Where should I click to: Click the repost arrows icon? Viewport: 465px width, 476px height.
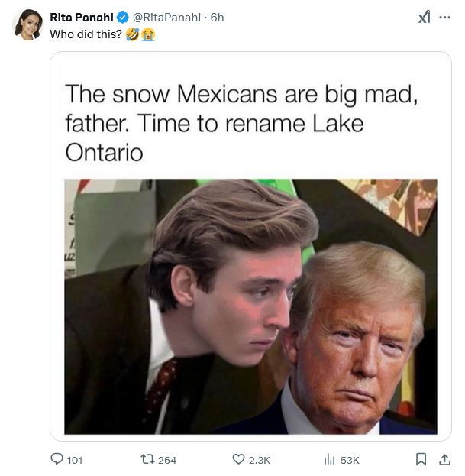coord(147,459)
